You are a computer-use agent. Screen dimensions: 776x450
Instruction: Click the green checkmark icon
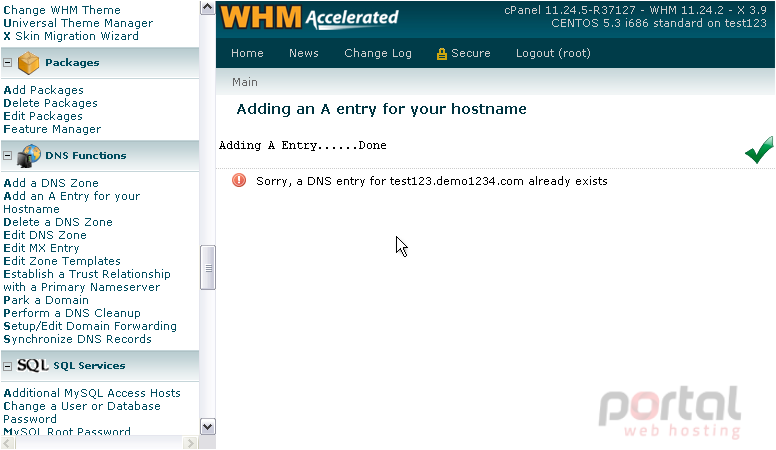tap(759, 150)
